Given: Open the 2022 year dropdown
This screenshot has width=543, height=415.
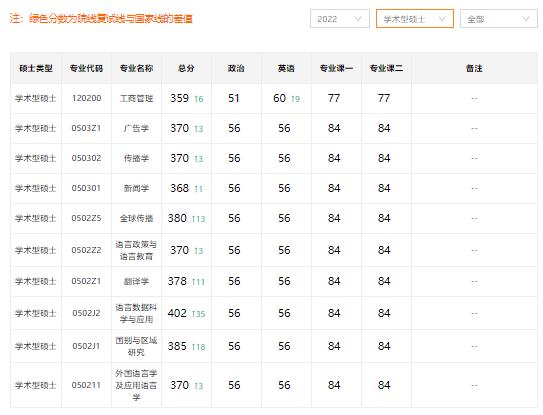Looking at the screenshot, I should 340,19.
